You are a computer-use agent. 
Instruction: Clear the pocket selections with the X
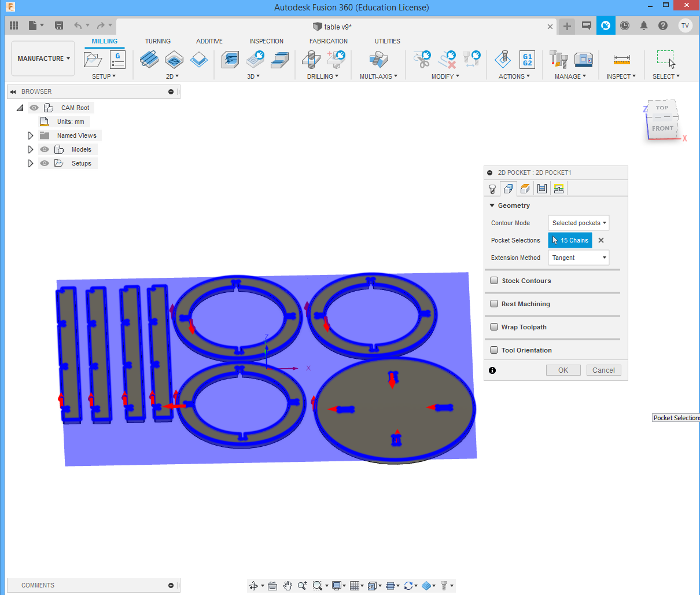(601, 240)
